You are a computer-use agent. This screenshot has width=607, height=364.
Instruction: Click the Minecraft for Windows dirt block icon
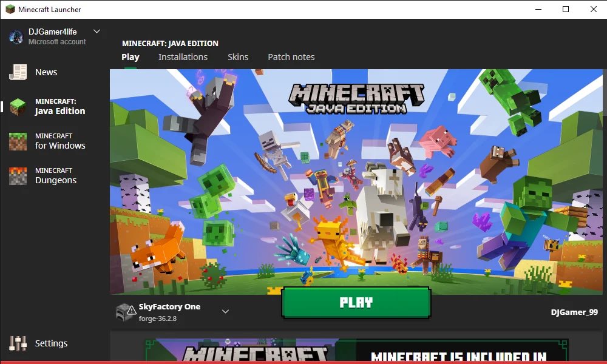click(18, 141)
